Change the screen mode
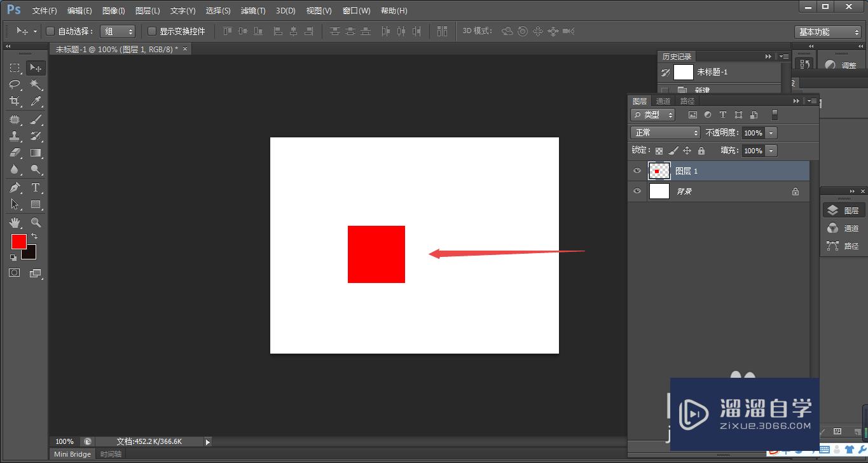This screenshot has width=868, height=463. point(36,273)
